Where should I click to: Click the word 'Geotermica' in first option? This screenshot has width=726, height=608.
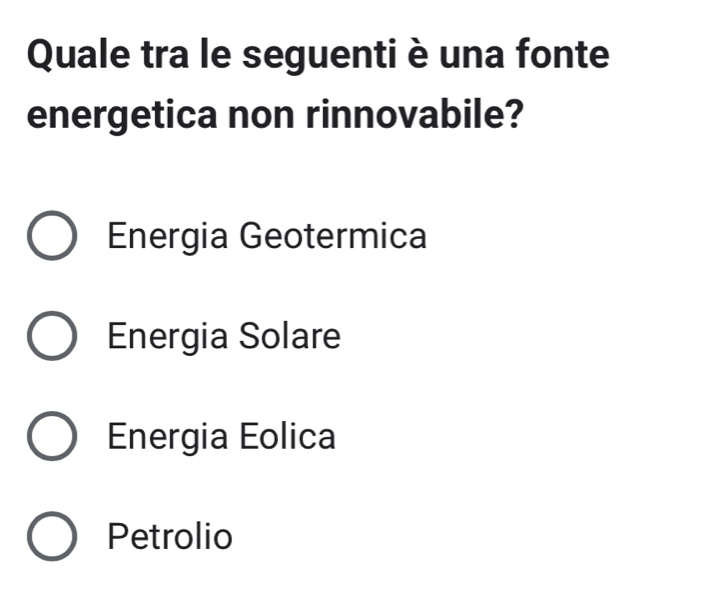tap(332, 237)
